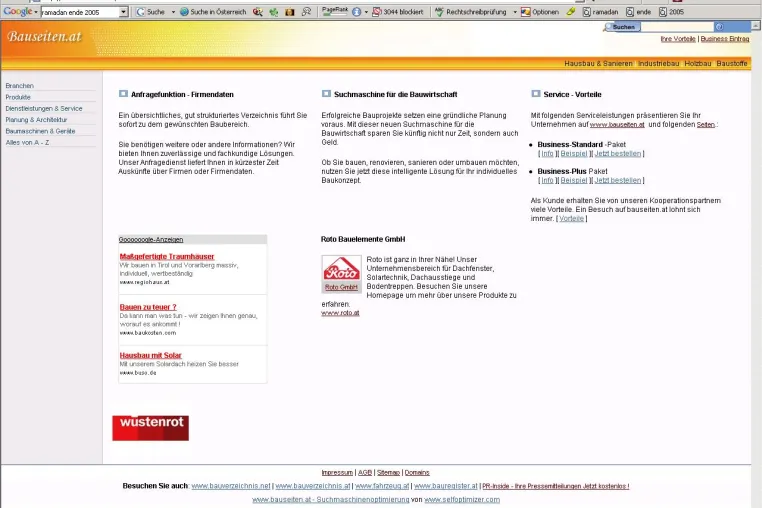Open the Rechtschreibprüfung dropdown arrow
Image resolution: width=762 pixels, height=508 pixels.
tap(515, 12)
